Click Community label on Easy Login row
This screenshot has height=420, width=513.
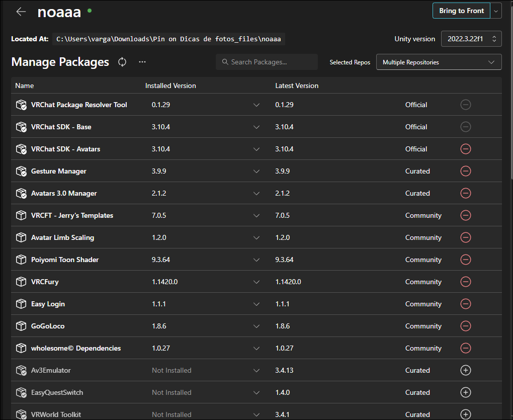point(423,304)
